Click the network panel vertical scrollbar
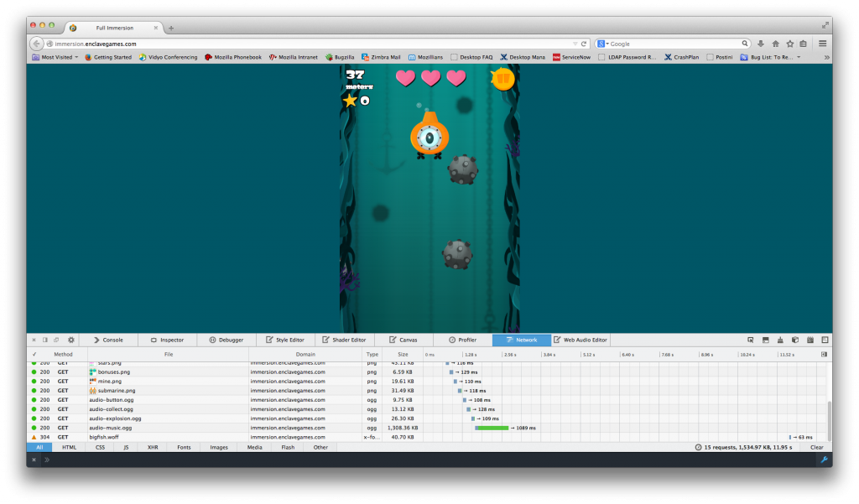The height and width of the screenshot is (504, 859). (829, 421)
